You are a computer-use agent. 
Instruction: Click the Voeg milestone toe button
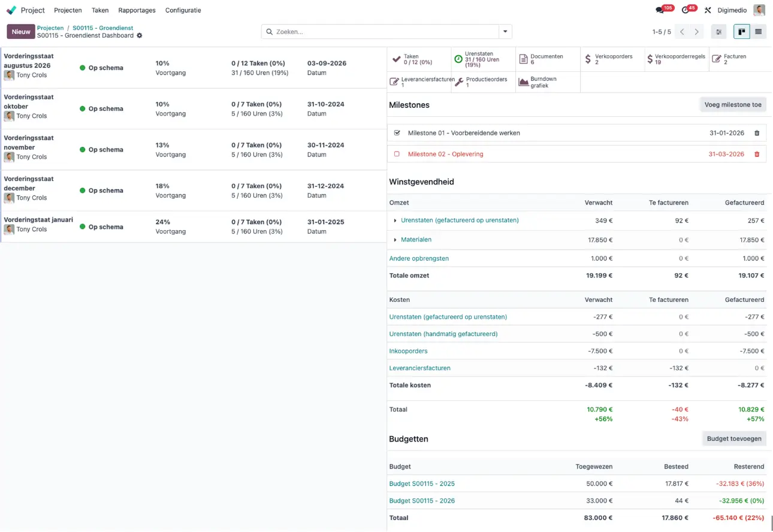[733, 105]
